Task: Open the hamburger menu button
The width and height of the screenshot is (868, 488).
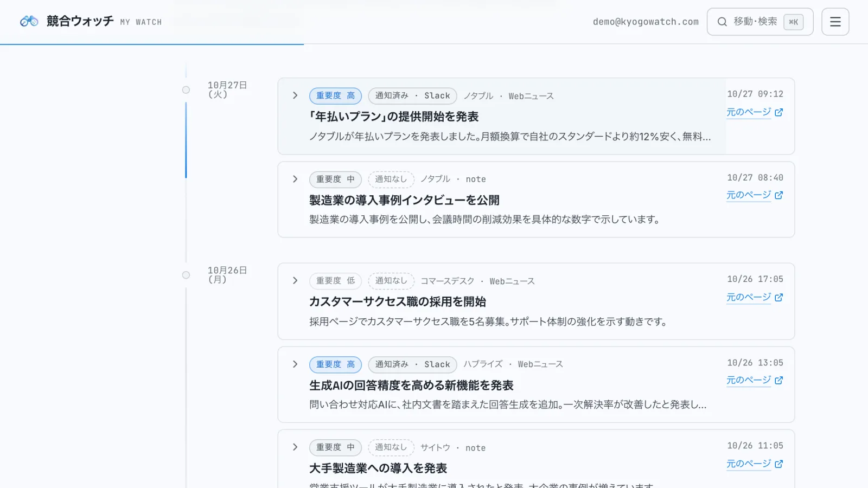Action: (x=835, y=22)
